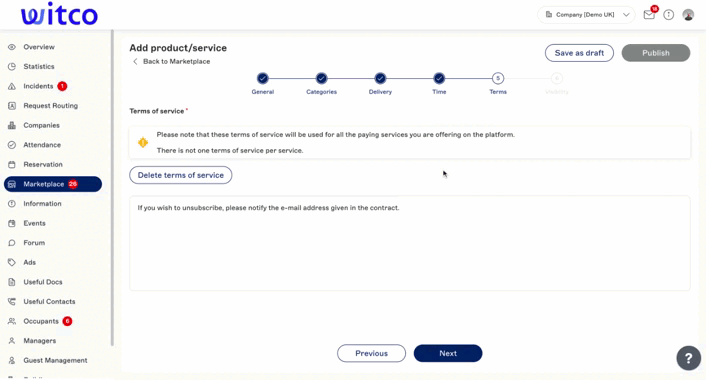The height and width of the screenshot is (380, 706).
Task: Click inside the terms of service text area
Action: (409, 243)
